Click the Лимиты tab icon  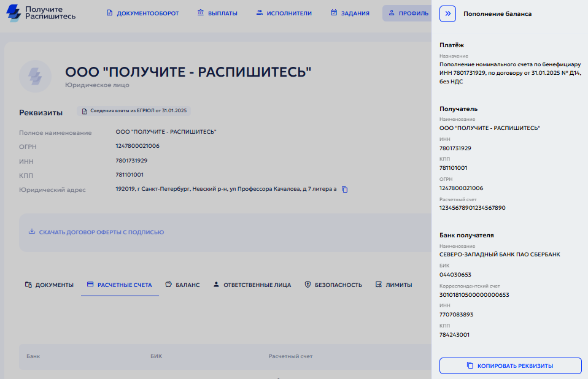pyautogui.click(x=378, y=285)
